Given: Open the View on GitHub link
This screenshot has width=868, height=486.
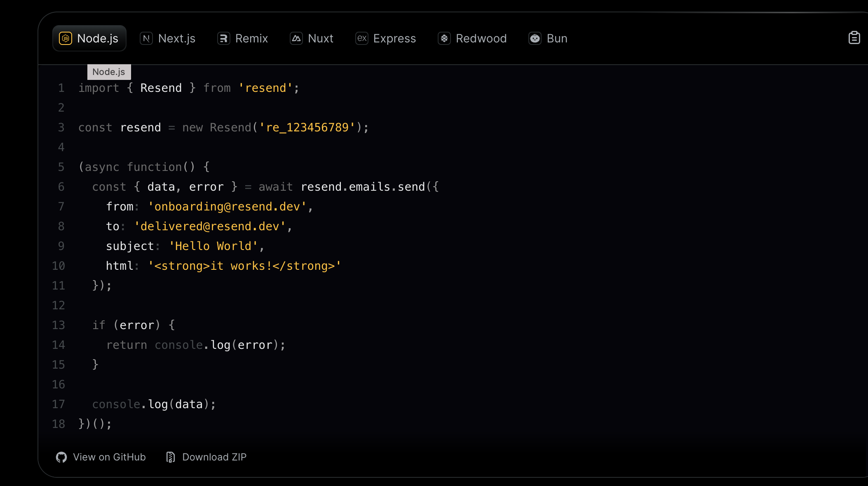Looking at the screenshot, I should coord(109,457).
